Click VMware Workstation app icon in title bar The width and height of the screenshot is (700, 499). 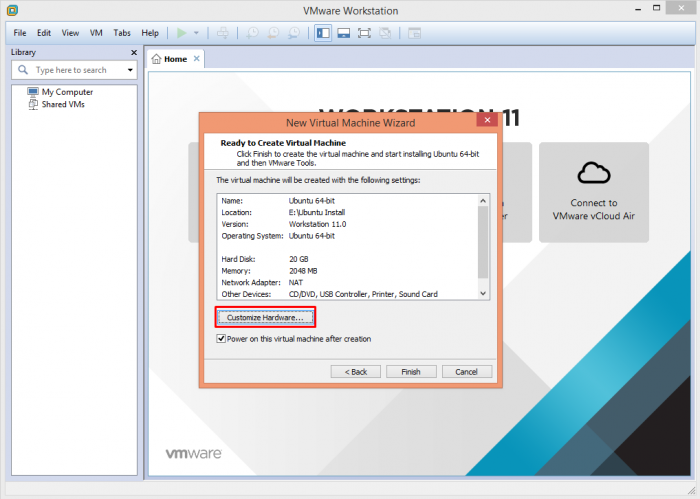[12, 10]
